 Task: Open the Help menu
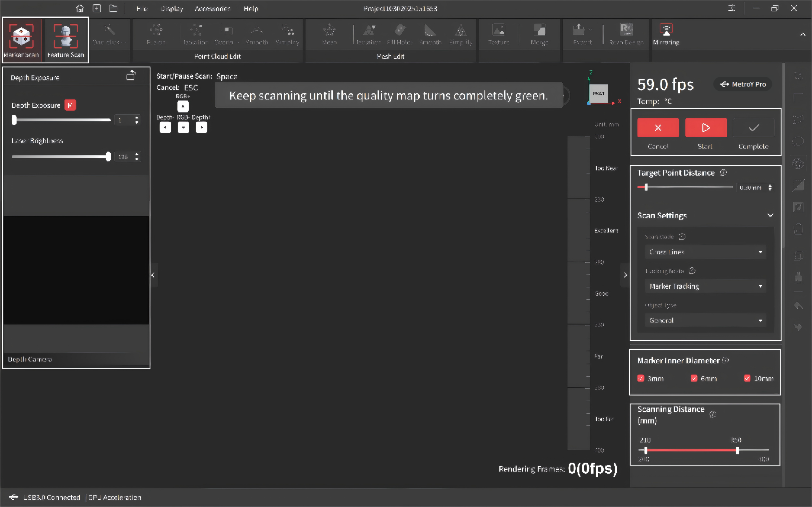(251, 9)
